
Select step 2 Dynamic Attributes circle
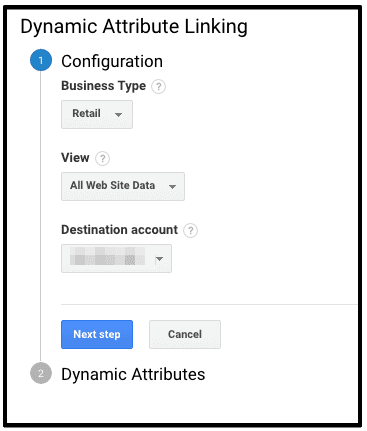41,373
